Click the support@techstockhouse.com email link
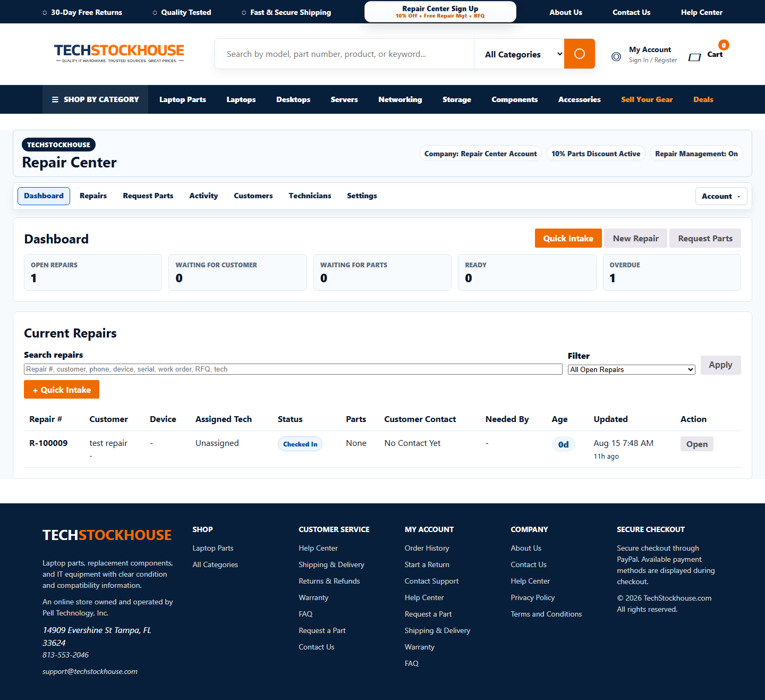765x700 pixels. (x=90, y=671)
